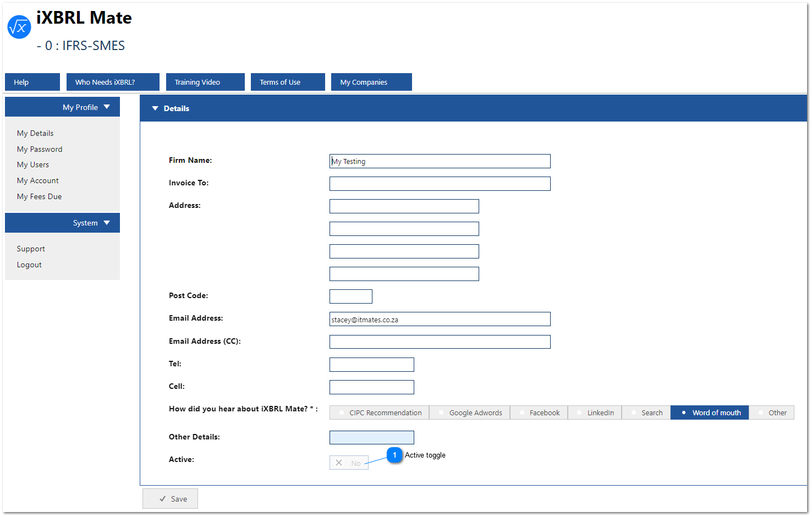
Task: Go to My Companies tab
Action: click(x=371, y=82)
